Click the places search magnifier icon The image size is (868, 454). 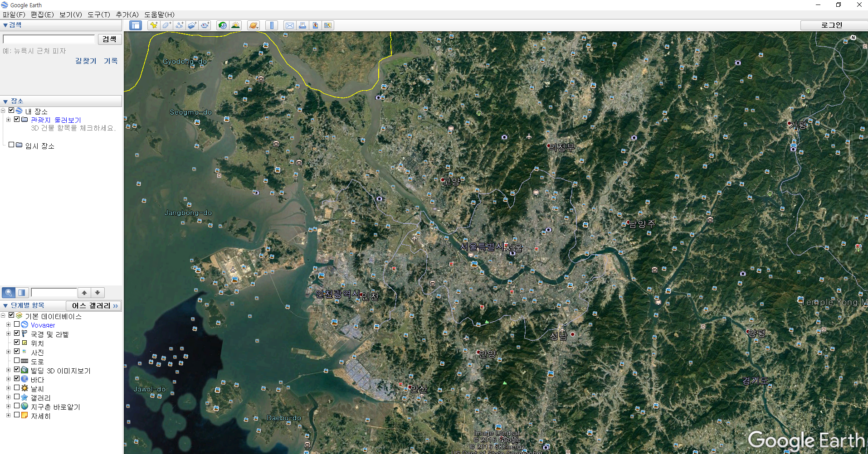coord(8,293)
